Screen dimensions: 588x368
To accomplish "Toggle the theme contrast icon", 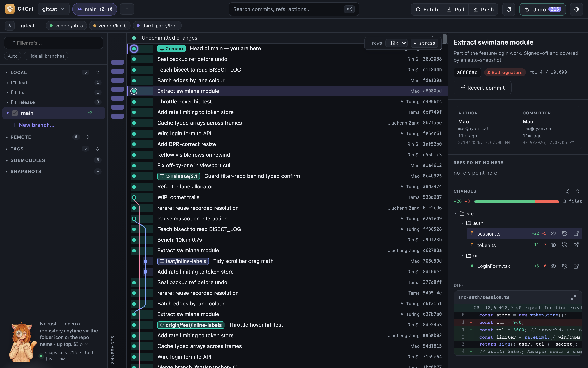I will click(576, 9).
